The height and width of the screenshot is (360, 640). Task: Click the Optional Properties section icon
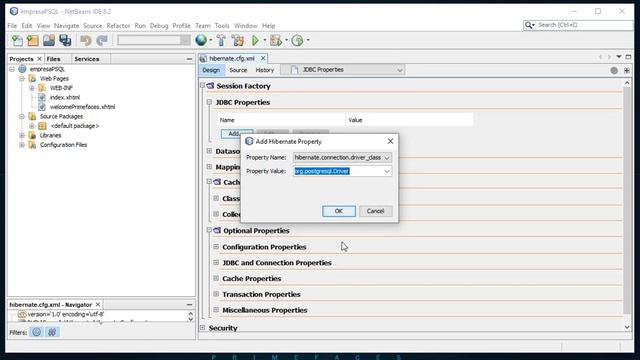tap(217, 231)
